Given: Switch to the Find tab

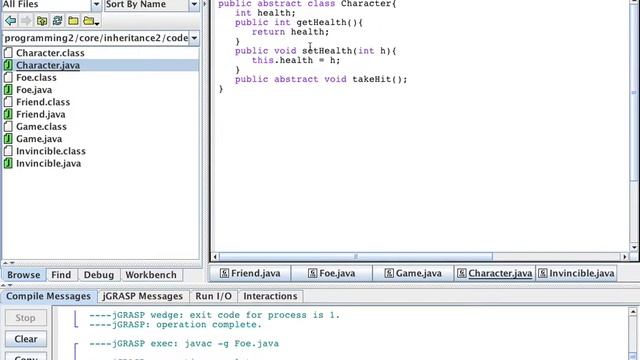Looking at the screenshot, I should [x=61, y=275].
